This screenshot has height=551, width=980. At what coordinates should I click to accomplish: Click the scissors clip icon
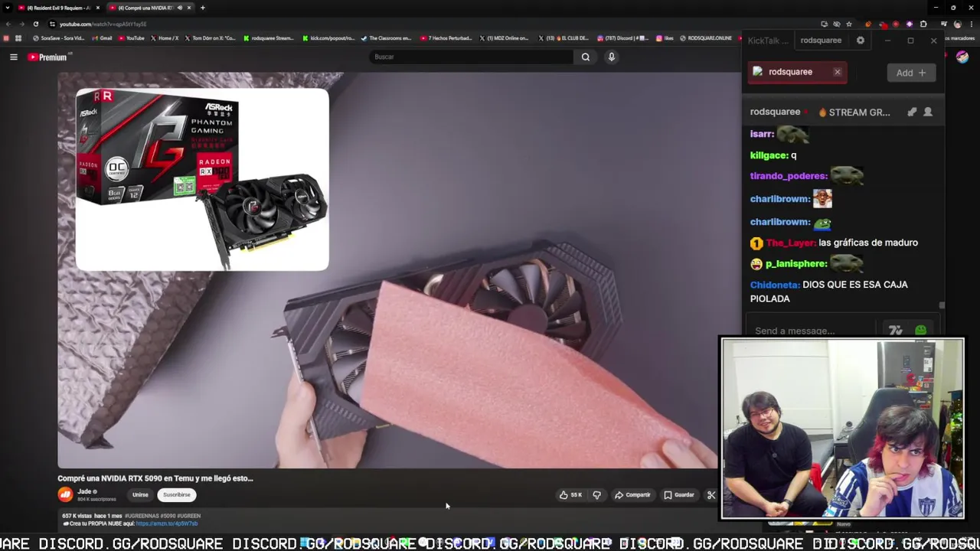tap(711, 495)
